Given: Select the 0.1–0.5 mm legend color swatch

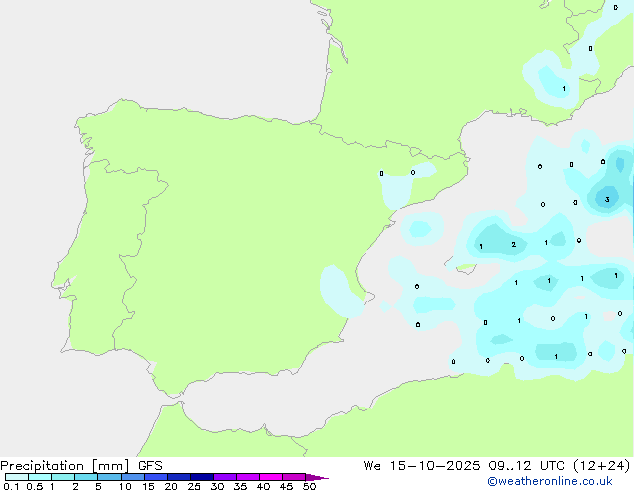Looking at the screenshot, I should click(x=17, y=477).
